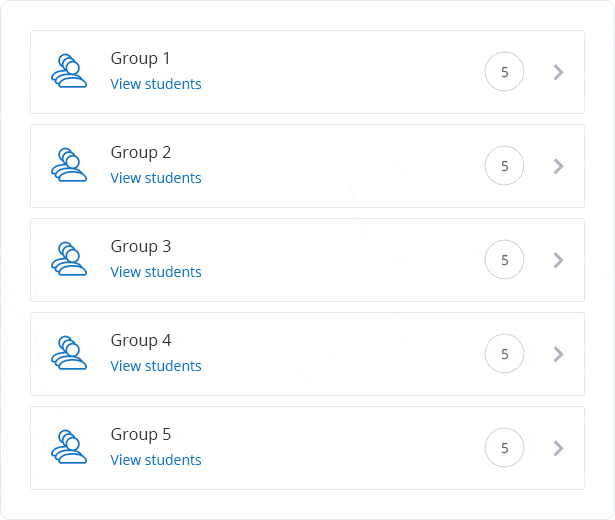Image resolution: width=615 pixels, height=520 pixels.
Task: Open View students link for Group 2
Action: (156, 178)
